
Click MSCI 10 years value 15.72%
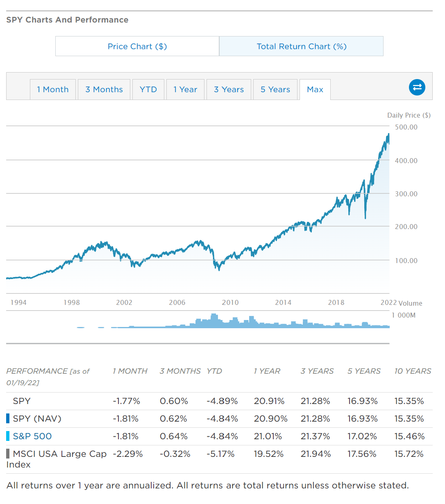pos(409,454)
